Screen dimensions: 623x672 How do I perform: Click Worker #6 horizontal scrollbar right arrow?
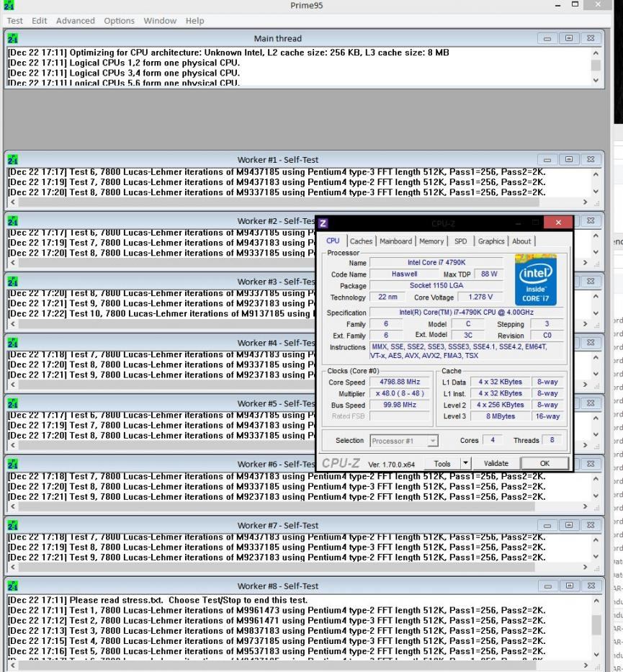[x=586, y=506]
